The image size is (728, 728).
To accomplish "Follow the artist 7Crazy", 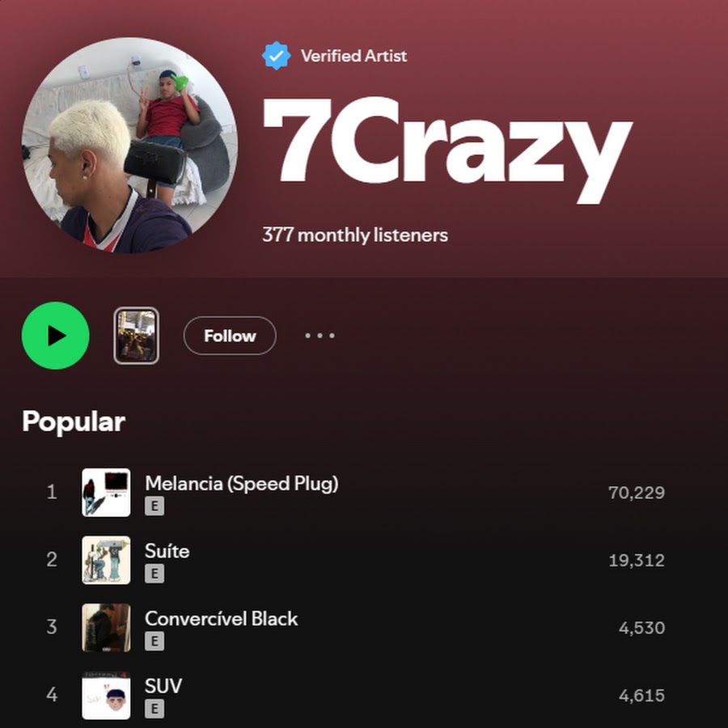I will (x=230, y=336).
